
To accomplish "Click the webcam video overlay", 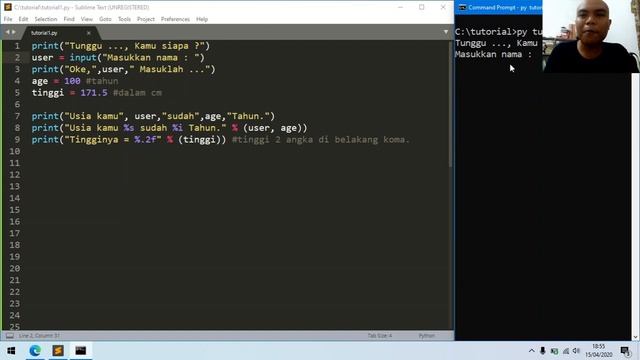I will pos(591,37).
